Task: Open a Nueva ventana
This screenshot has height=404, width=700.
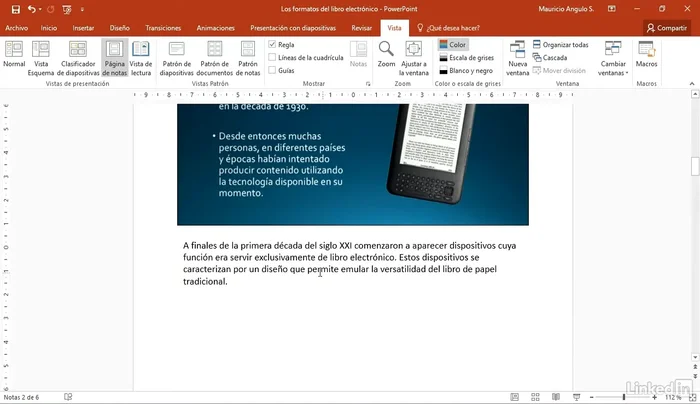Action: 517,58
